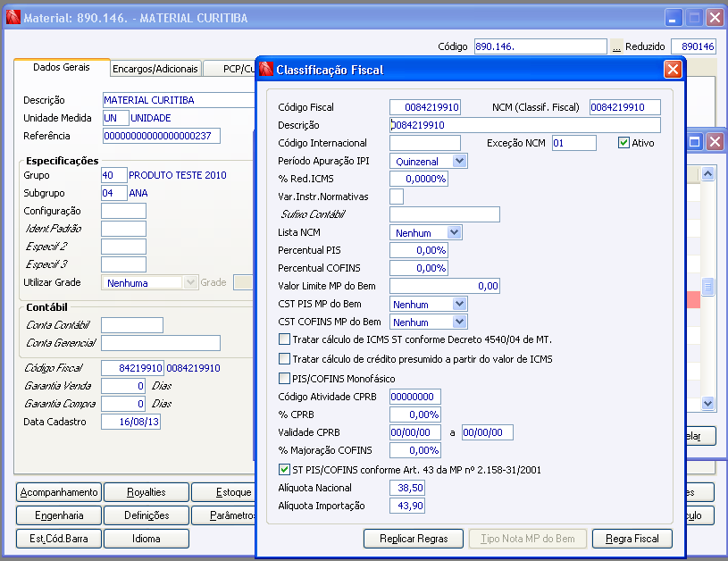Minimize the Material window
Image resolution: width=728 pixels, height=561 pixels.
pyautogui.click(x=674, y=18)
